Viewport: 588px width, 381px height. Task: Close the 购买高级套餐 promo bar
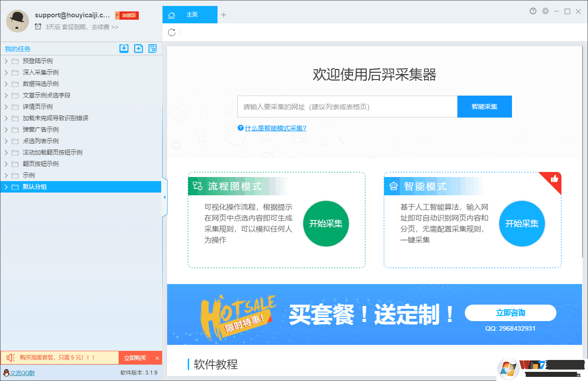tap(158, 358)
